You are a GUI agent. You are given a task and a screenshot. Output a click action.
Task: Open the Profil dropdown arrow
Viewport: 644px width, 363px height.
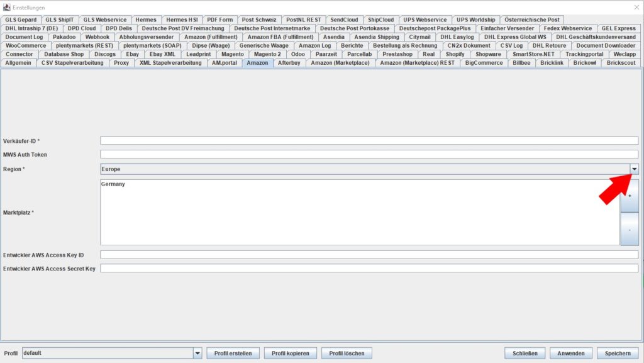[x=197, y=353]
